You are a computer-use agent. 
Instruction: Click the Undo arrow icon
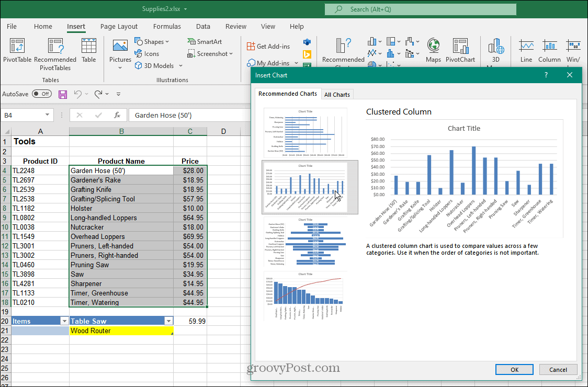77,94
